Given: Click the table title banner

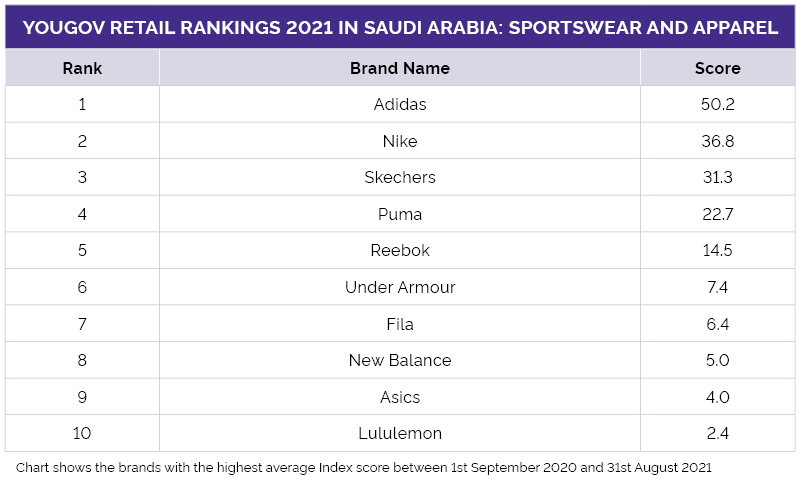Looking at the screenshot, I should 400,27.
